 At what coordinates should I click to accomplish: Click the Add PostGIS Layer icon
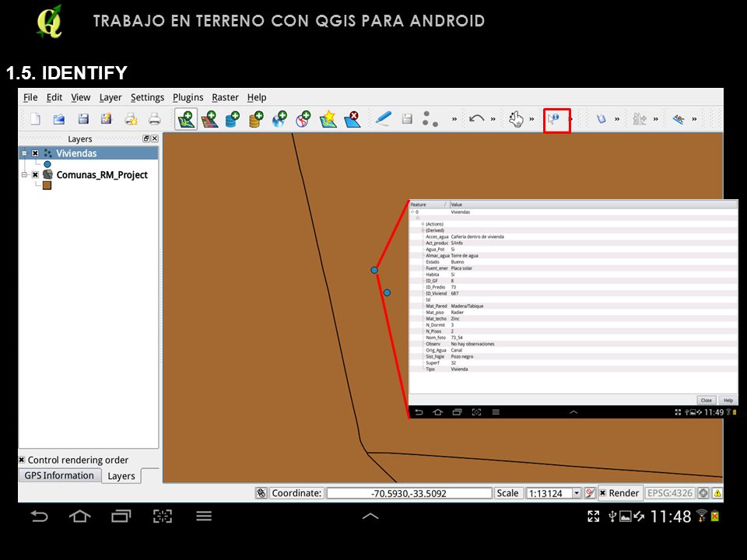click(233, 118)
